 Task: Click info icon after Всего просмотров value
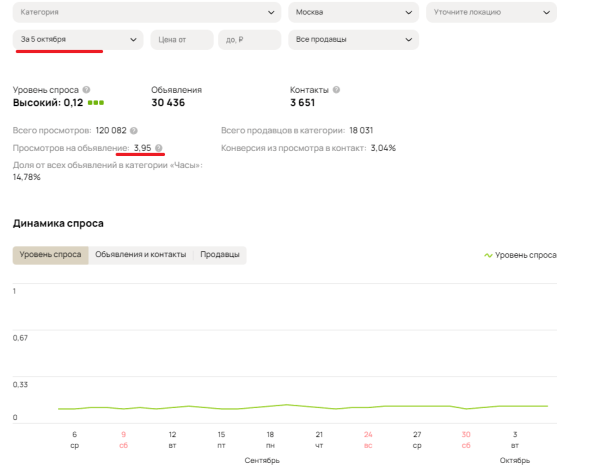tap(134, 131)
